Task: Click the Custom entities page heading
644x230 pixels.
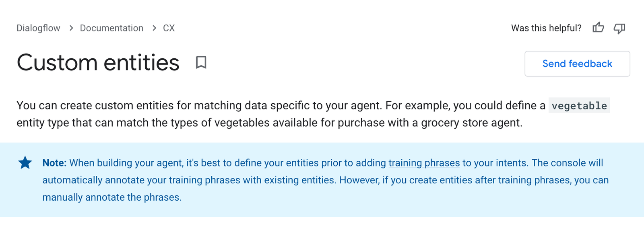Action: 98,63
